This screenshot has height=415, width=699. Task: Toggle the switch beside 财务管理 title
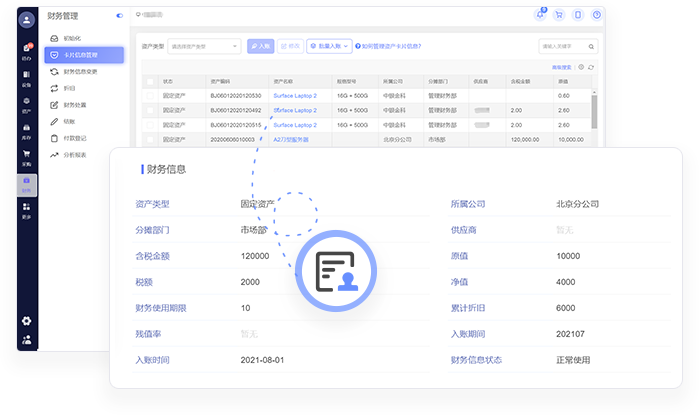[119, 16]
